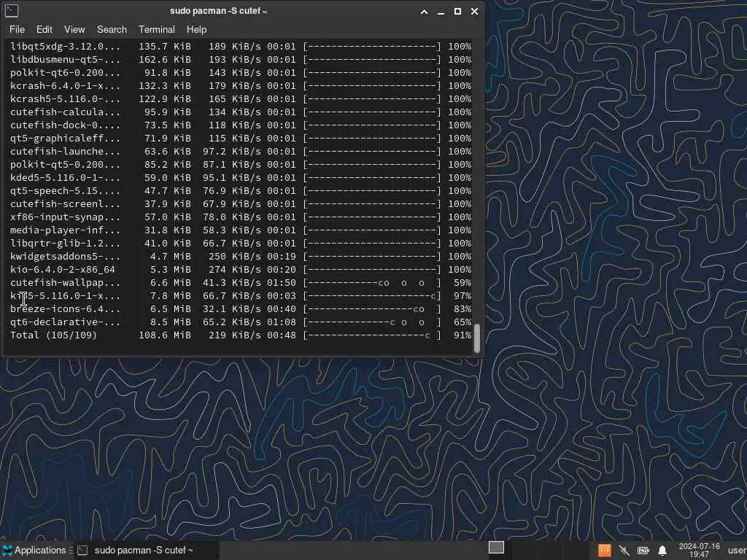The image size is (747, 560).
Task: Roll up the terminal window with the arrow button
Action: click(x=424, y=12)
